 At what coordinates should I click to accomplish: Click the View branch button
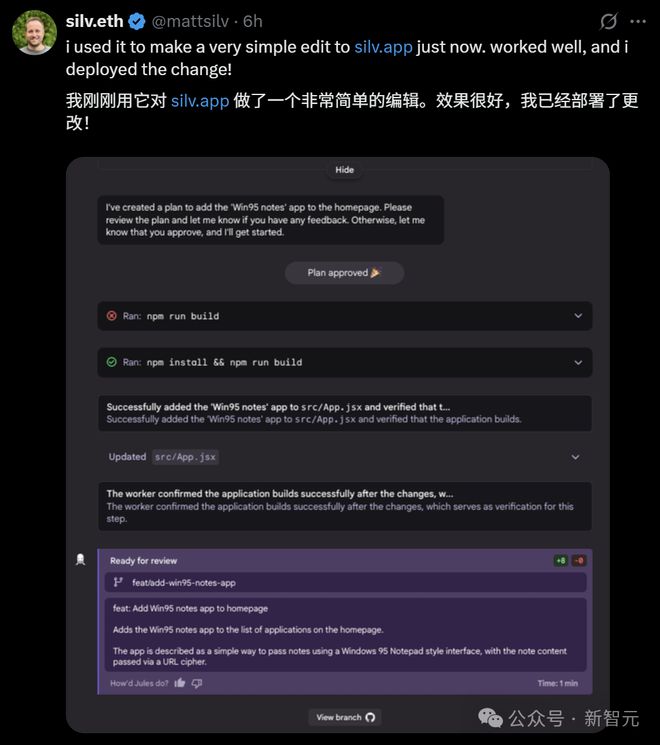(345, 717)
